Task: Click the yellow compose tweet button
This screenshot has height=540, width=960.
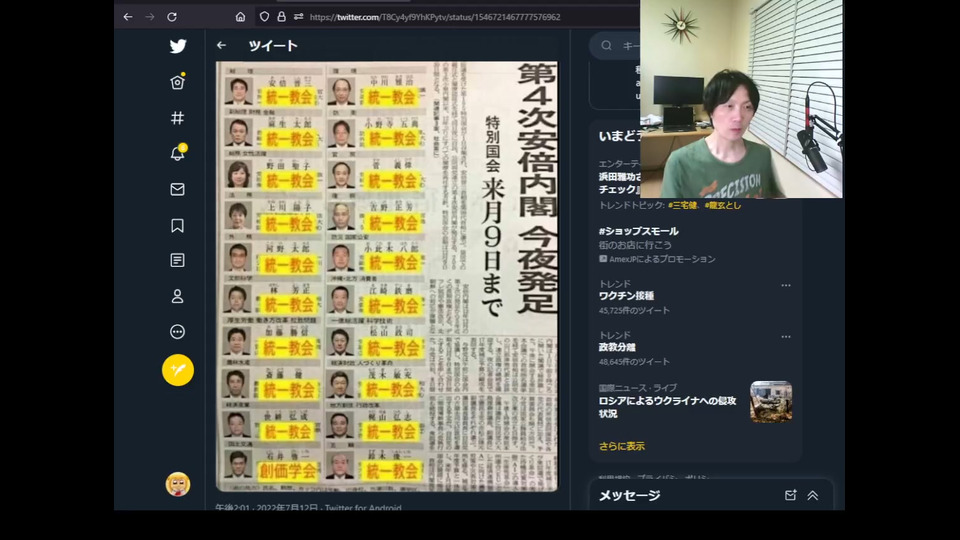Action: click(178, 370)
